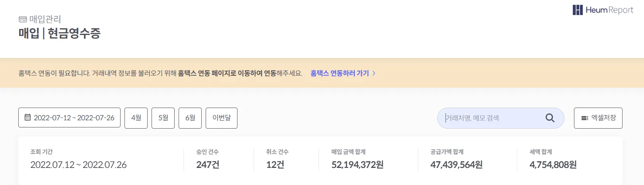
Task: Click the card icon beside 매입관리
Action: pyautogui.click(x=23, y=19)
